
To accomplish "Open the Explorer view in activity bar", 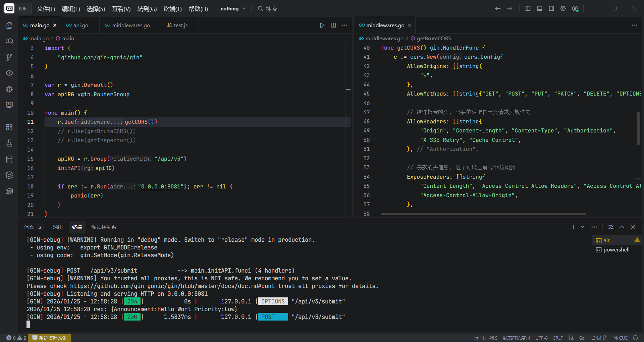I will coord(9,25).
